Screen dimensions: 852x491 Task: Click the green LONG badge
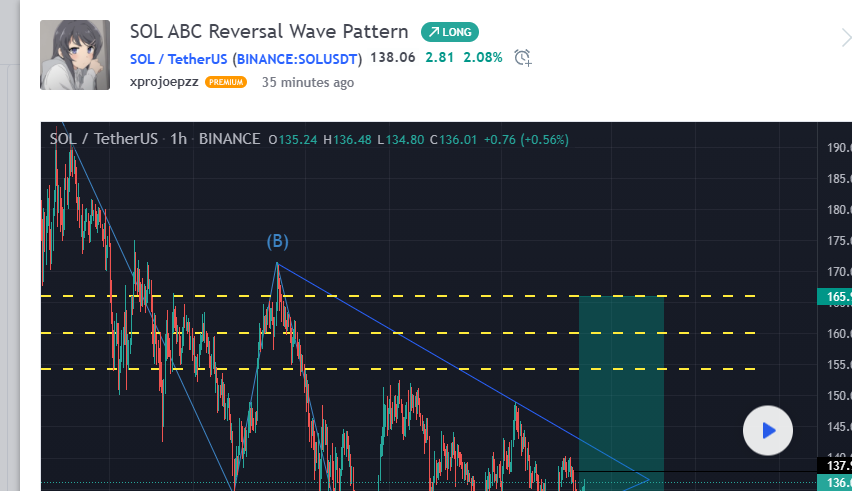tap(450, 32)
